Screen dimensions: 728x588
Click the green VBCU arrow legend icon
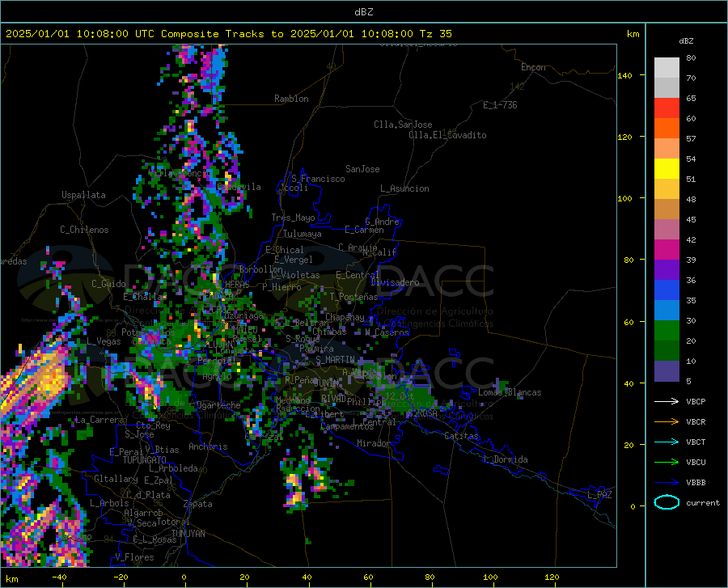click(667, 463)
